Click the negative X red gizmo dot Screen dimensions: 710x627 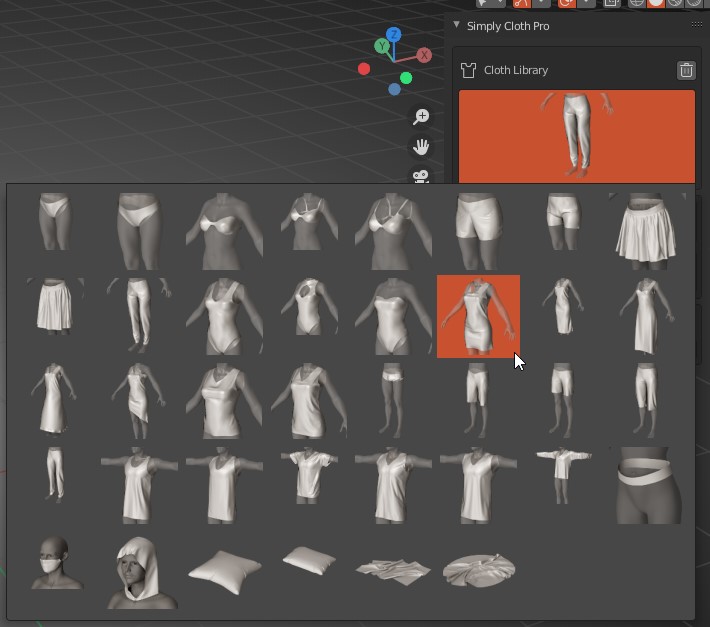pos(364,69)
